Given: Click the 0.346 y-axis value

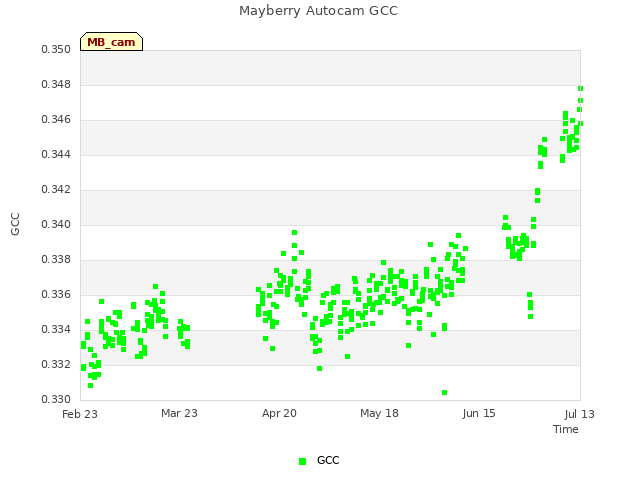Looking at the screenshot, I should pos(56,120).
